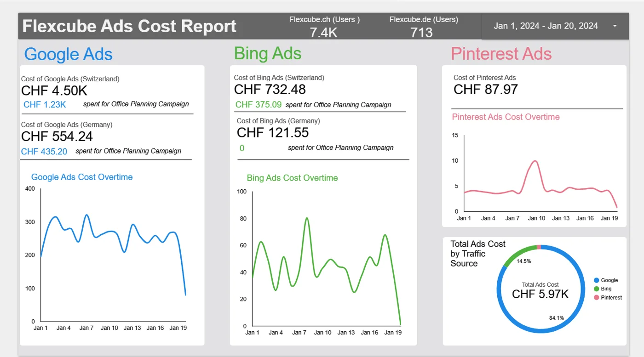Click the Flexcube Ads Cost Report title
Image resolution: width=644 pixels, height=357 pixels.
[x=129, y=26]
